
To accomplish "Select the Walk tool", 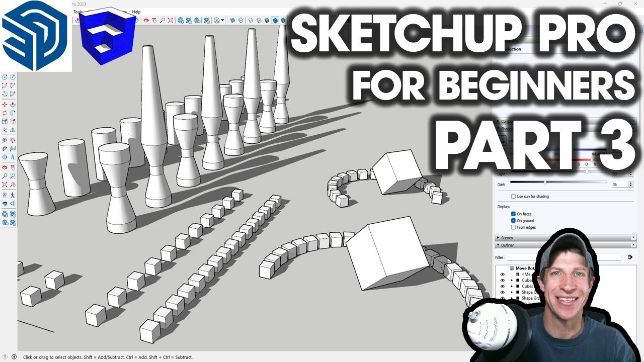I will click(13, 195).
